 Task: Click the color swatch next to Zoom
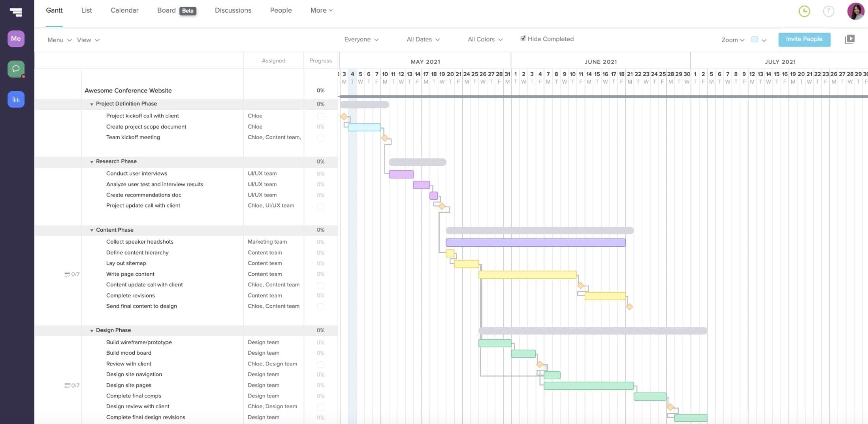755,40
